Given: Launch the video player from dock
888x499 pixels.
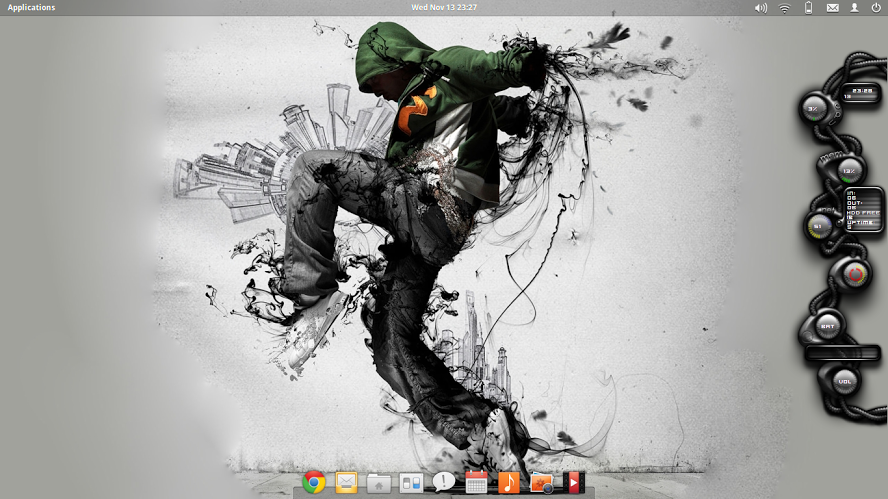Looking at the screenshot, I should pyautogui.click(x=574, y=483).
